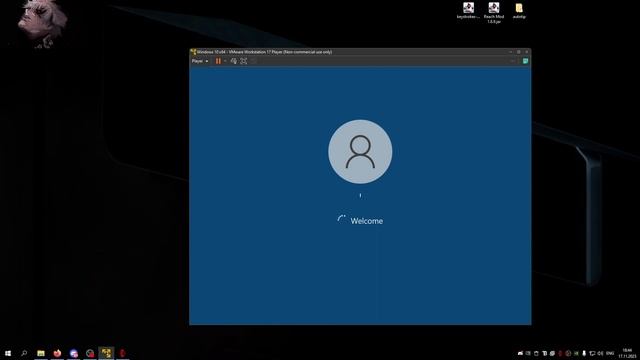The width and height of the screenshot is (640, 360).
Task: Click the ENG language indicator in tray
Action: pyautogui.click(x=610, y=353)
